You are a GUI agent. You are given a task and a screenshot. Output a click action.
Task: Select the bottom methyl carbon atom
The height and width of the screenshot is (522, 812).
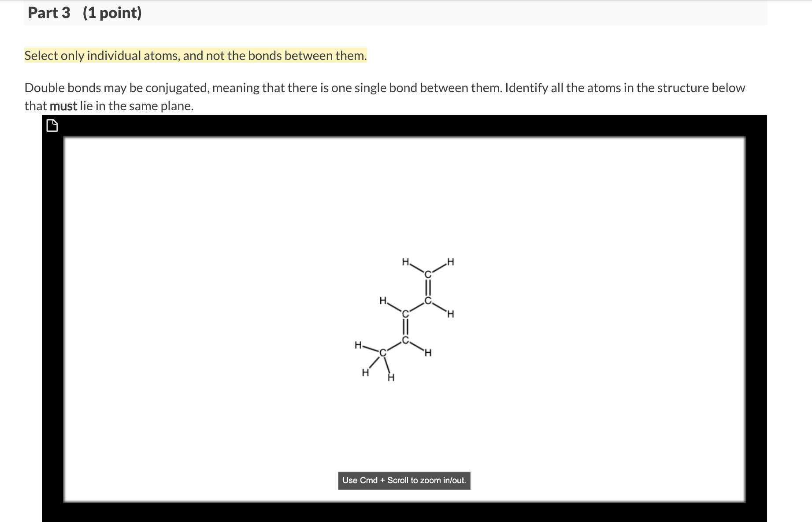point(382,353)
